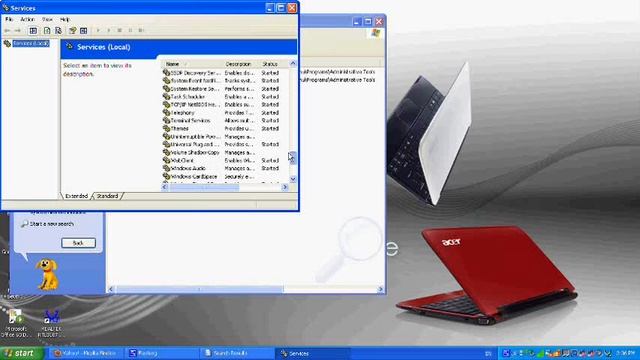Click the Back arrow toolbar icon
Image resolution: width=640 pixels, height=360 pixels.
(x=7, y=30)
